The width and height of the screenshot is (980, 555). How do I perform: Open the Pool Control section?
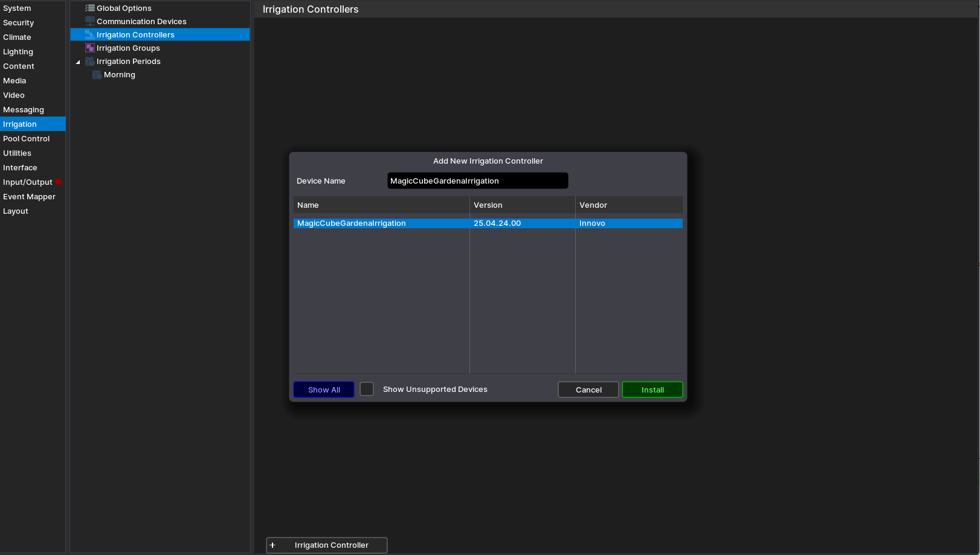coord(33,138)
